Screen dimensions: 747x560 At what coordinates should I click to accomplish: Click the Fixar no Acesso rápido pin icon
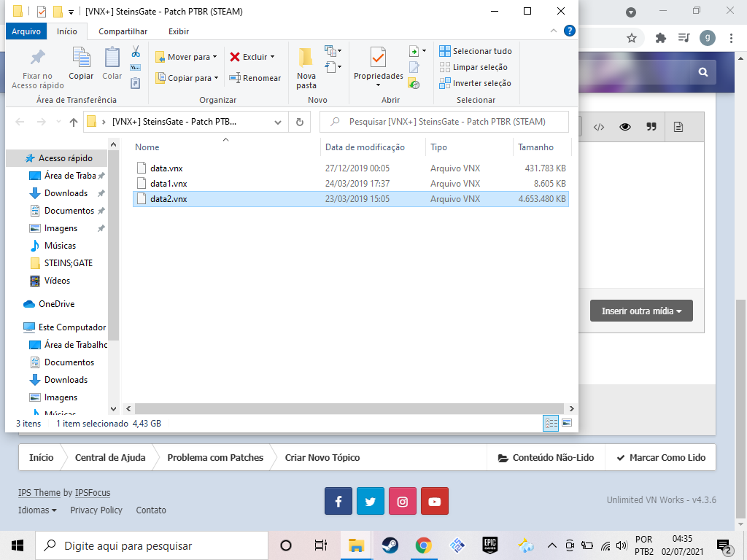pos(38,58)
